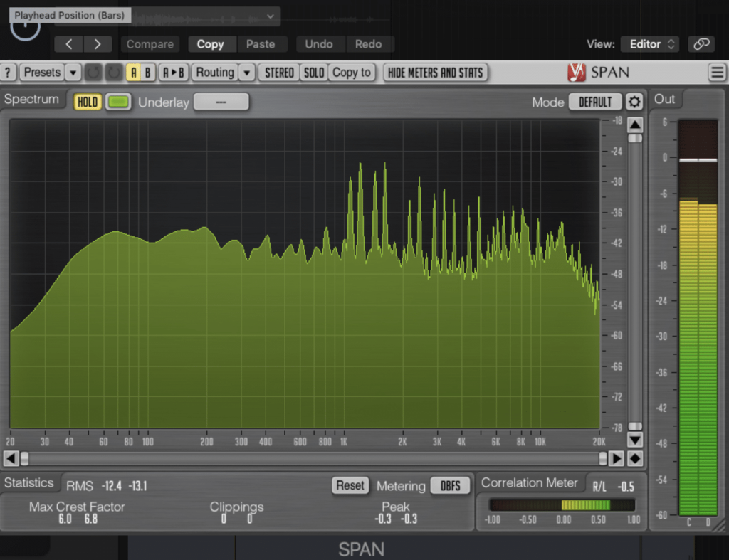Click the left preset navigation arrow

[x=68, y=43]
